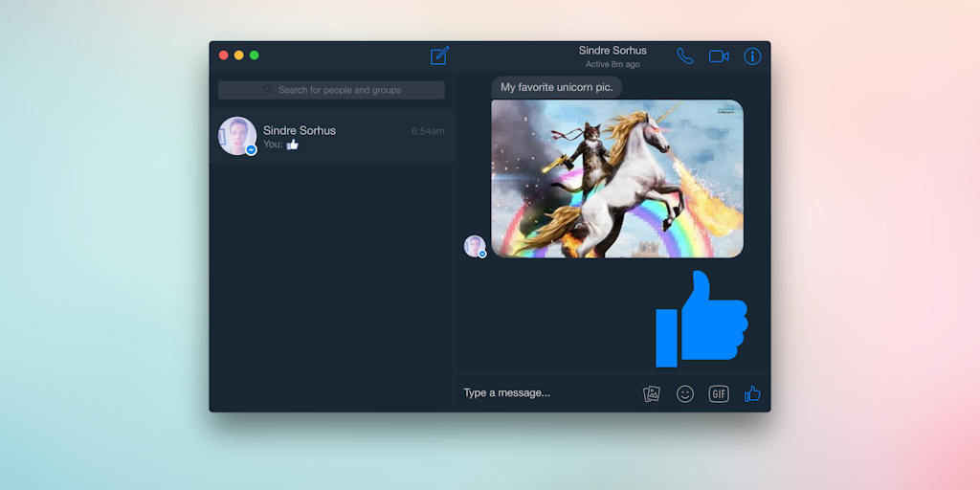Image resolution: width=980 pixels, height=490 pixels.
Task: Click the search magnifier icon
Action: (x=268, y=89)
